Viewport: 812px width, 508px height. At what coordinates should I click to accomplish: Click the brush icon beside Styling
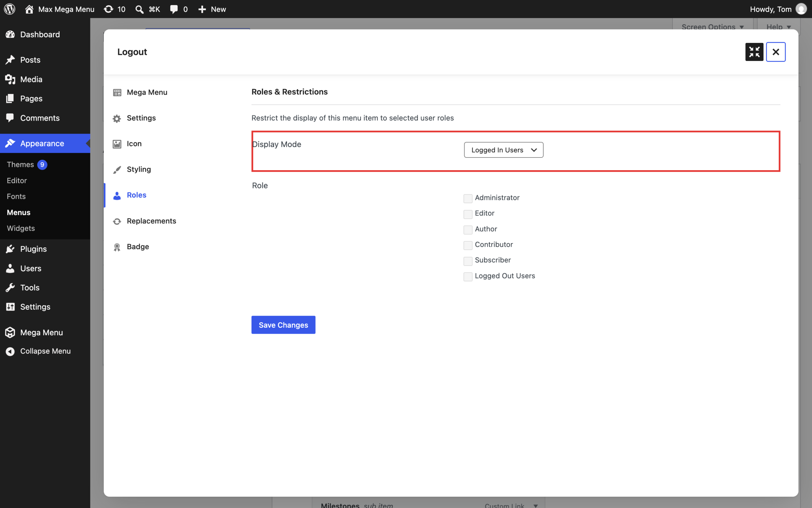(x=117, y=170)
